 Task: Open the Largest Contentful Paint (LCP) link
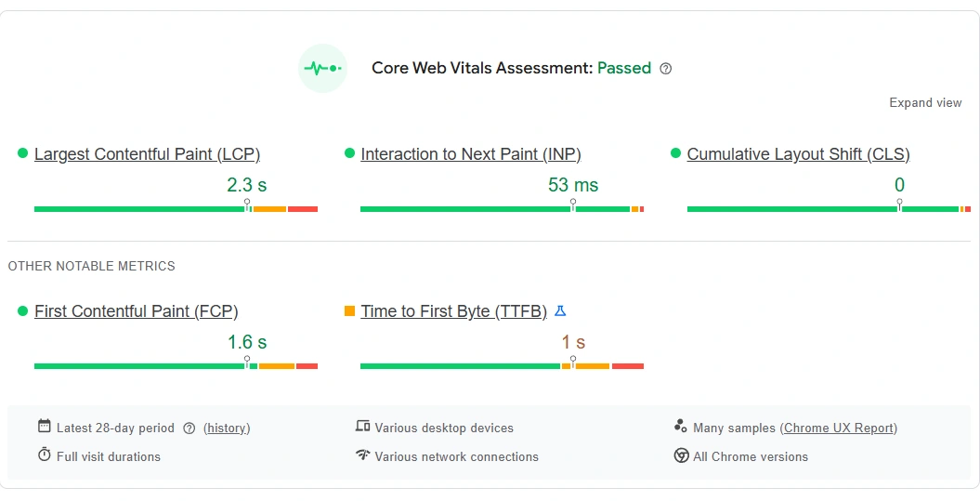tap(147, 154)
